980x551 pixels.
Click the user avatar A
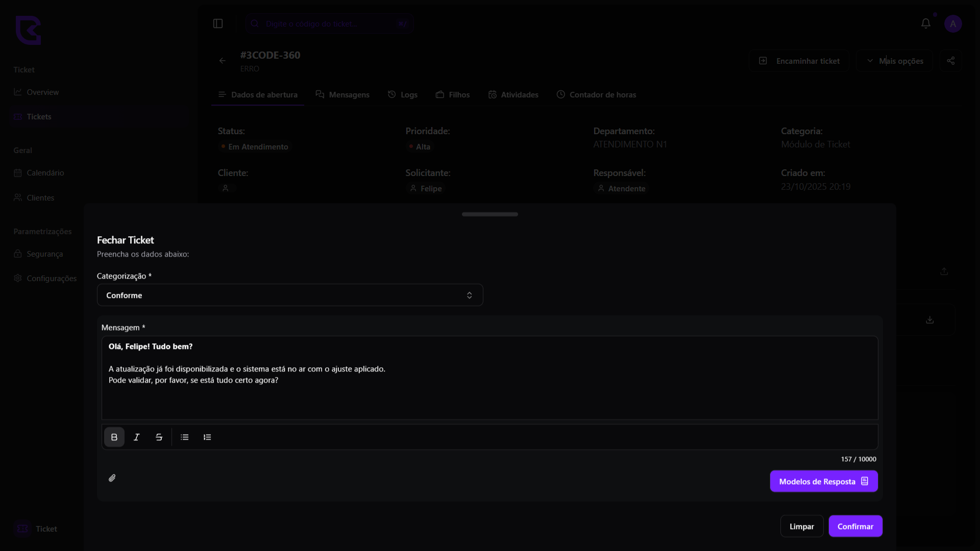[x=952, y=23]
